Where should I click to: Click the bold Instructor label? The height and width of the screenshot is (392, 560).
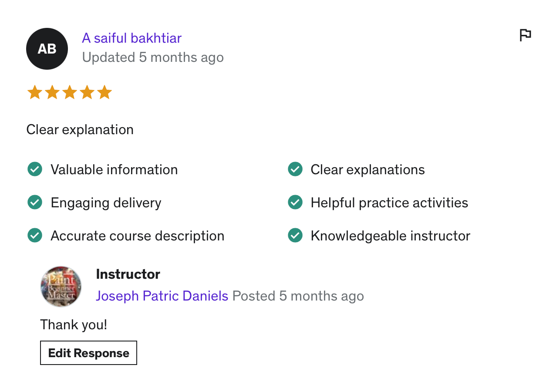click(x=128, y=274)
